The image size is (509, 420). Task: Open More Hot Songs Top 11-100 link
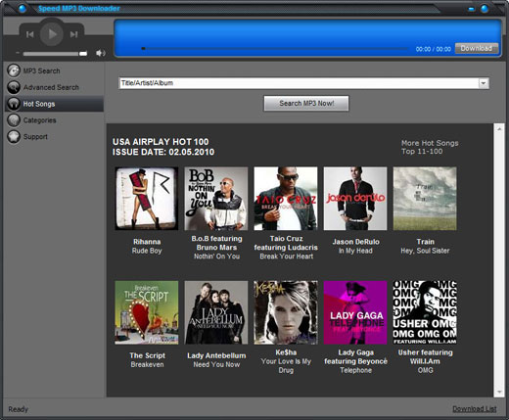[430, 147]
